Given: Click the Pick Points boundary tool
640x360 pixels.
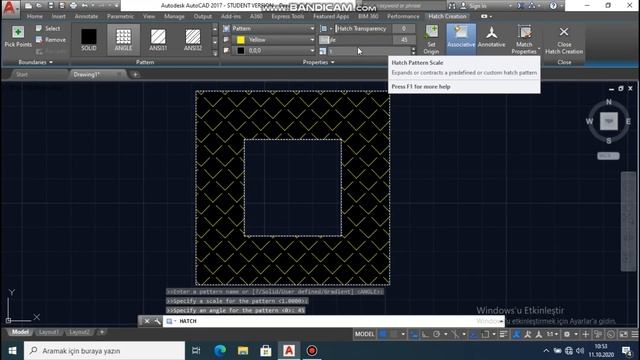Looking at the screenshot, I should (18, 37).
